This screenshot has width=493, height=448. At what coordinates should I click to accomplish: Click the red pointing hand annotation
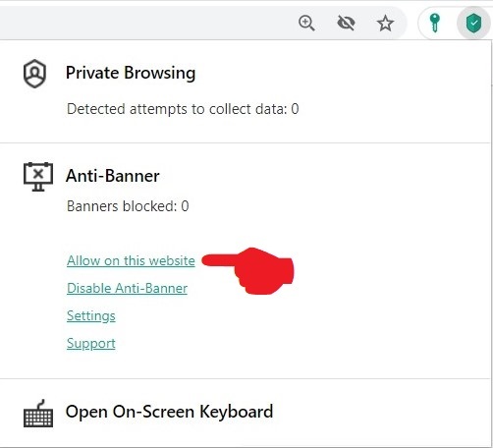click(247, 271)
